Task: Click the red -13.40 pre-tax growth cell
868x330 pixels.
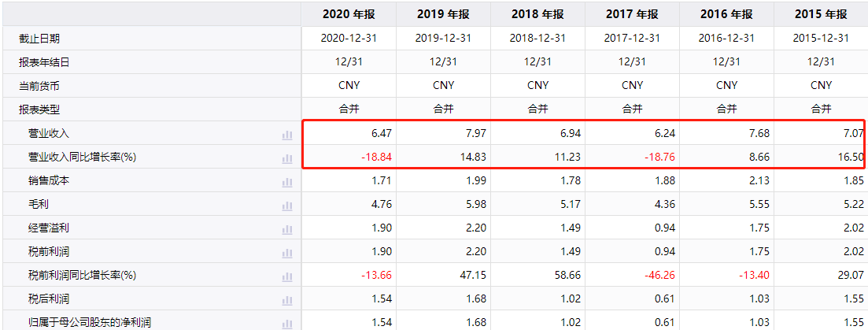Action: [753, 275]
